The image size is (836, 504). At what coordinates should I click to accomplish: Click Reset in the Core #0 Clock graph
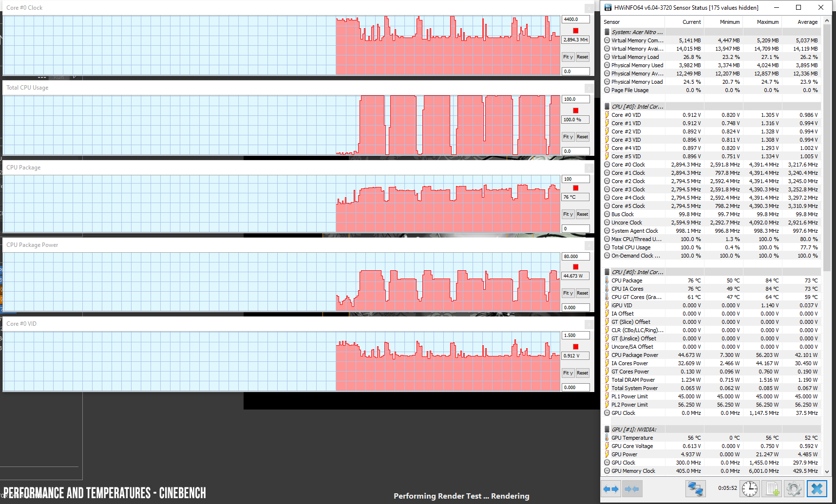tap(582, 57)
